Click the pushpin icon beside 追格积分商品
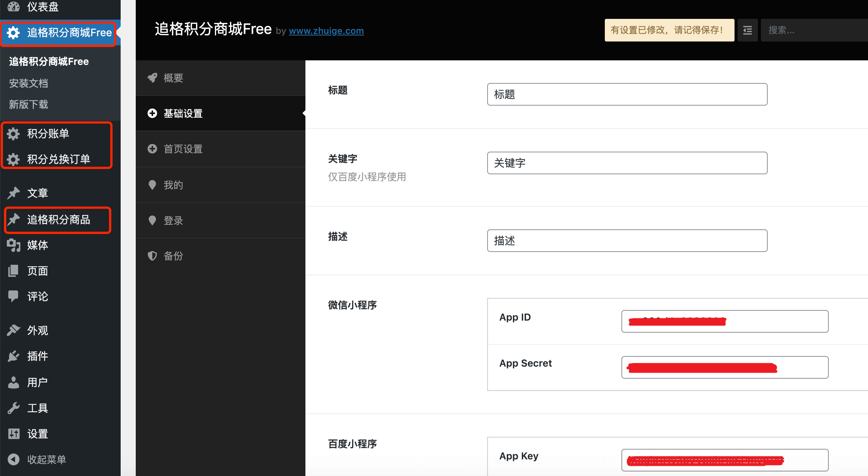This screenshot has width=868, height=476. pos(14,219)
